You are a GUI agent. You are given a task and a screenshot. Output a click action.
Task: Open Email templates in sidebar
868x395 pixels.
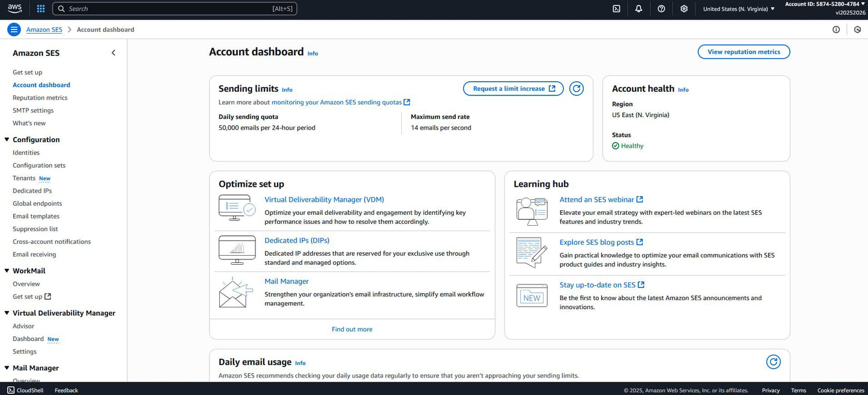[x=36, y=216]
